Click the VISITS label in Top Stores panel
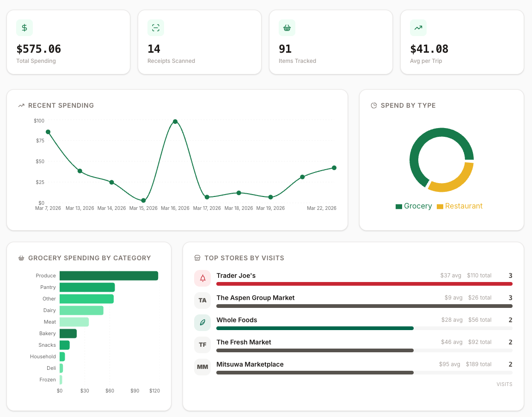This screenshot has width=532, height=417. 504,384
